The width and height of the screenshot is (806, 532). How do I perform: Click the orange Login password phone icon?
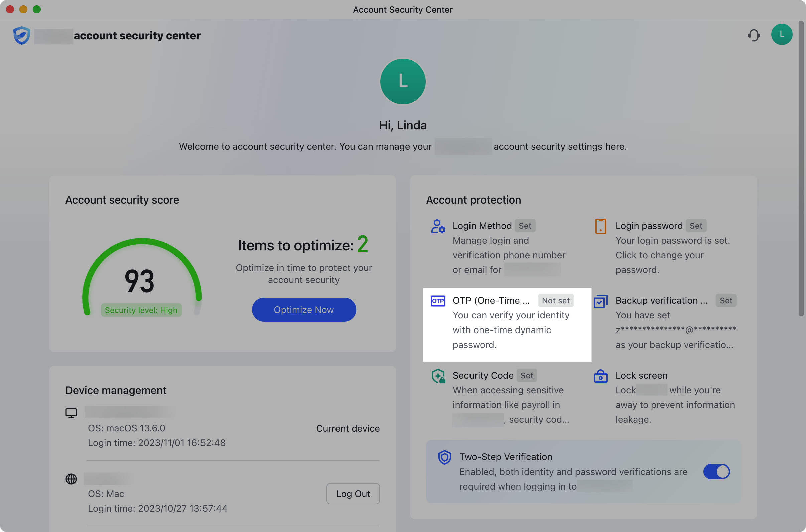click(x=600, y=226)
